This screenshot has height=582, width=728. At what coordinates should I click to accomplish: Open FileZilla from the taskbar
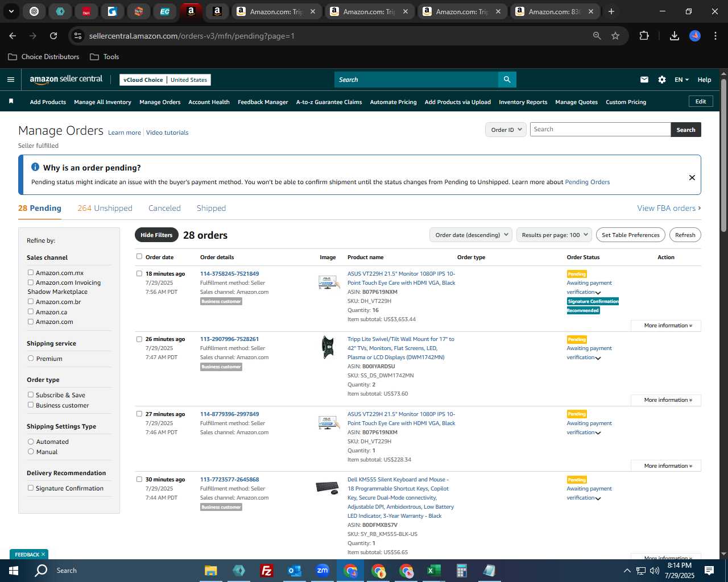point(266,571)
